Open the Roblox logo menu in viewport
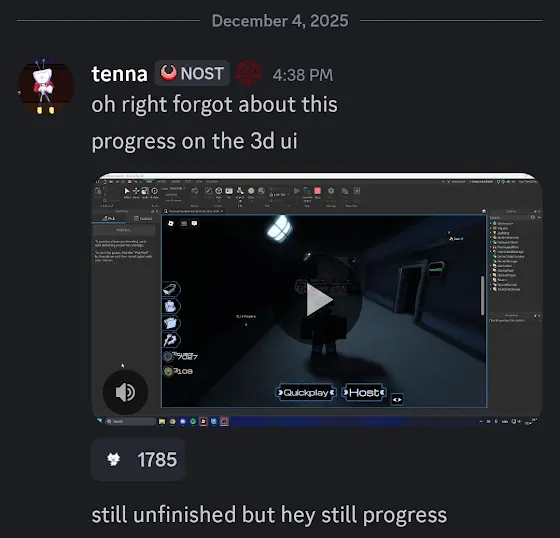Viewport: 560px width, 538px height. [x=171, y=223]
